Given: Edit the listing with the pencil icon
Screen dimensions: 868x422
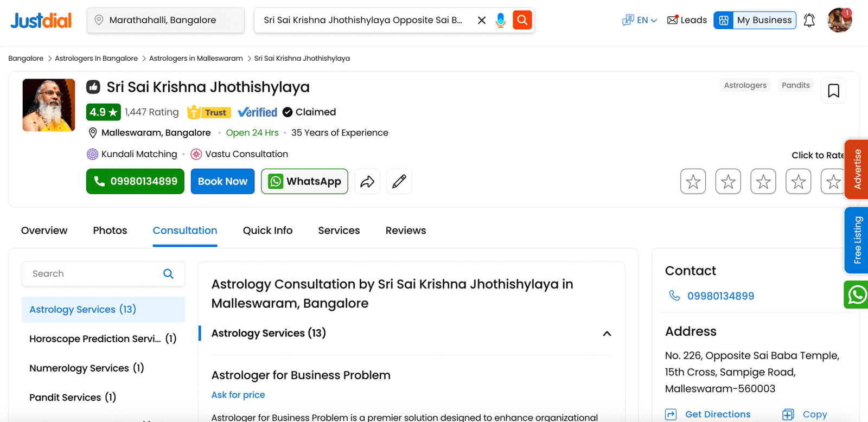Looking at the screenshot, I should tap(399, 181).
